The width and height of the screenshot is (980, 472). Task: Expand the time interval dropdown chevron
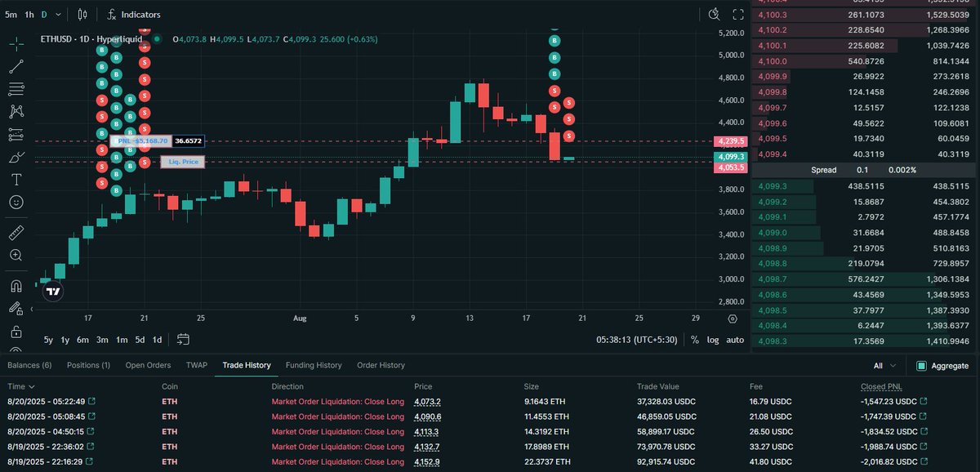click(x=58, y=15)
